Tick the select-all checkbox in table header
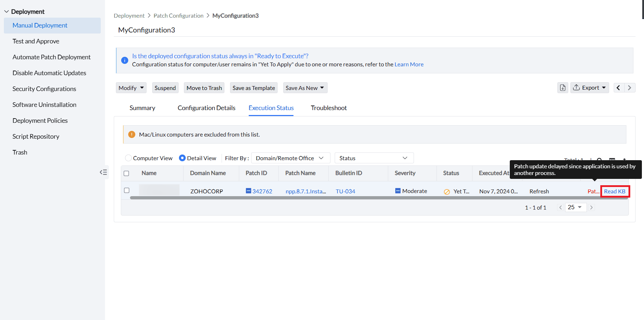 126,173
